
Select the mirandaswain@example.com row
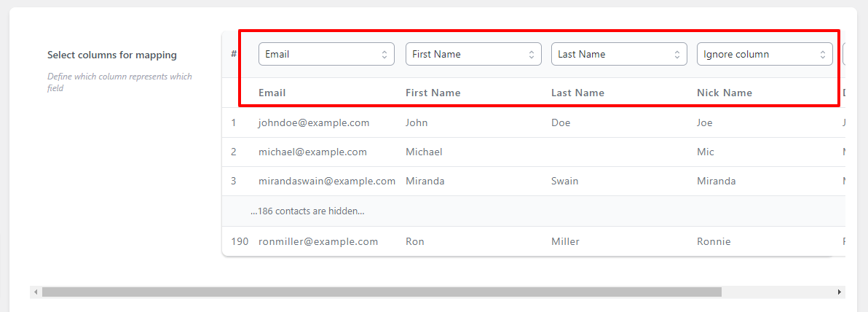(534, 182)
